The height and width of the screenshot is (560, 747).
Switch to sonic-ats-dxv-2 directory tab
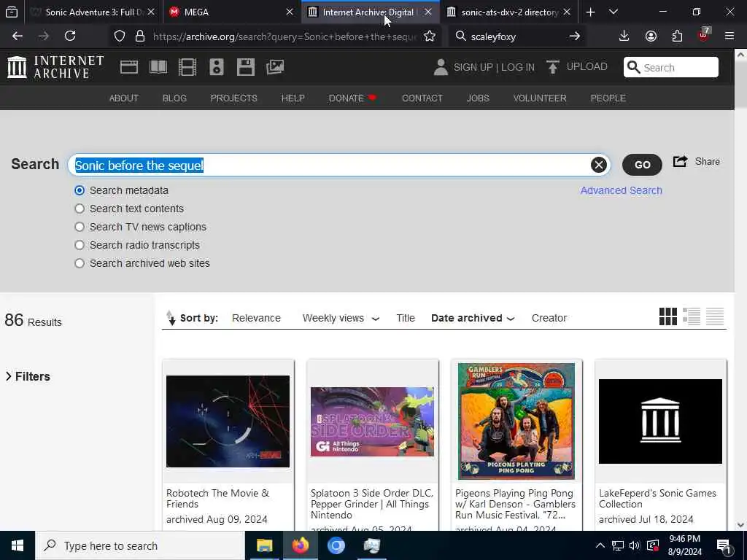[x=509, y=12]
